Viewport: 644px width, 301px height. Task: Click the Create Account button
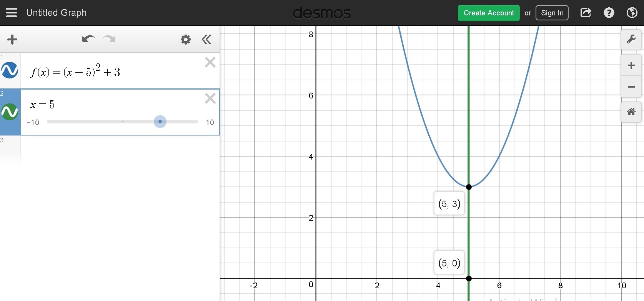point(489,13)
